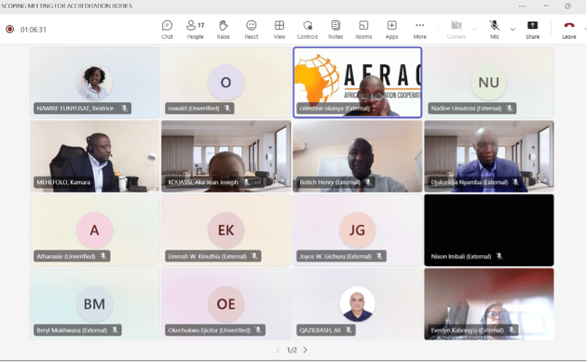Select the celestine okanya video tile
Screen dimensions: 588x364
coord(357,82)
